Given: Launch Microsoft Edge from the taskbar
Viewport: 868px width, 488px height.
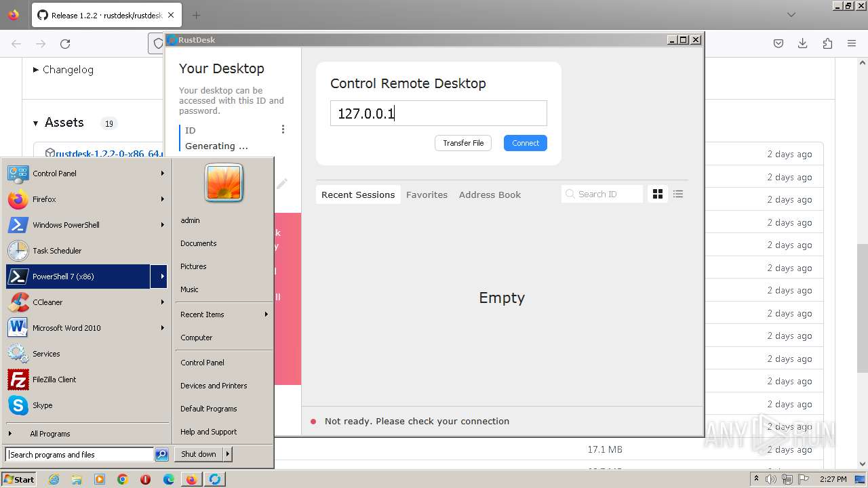Looking at the screenshot, I should pos(169,479).
